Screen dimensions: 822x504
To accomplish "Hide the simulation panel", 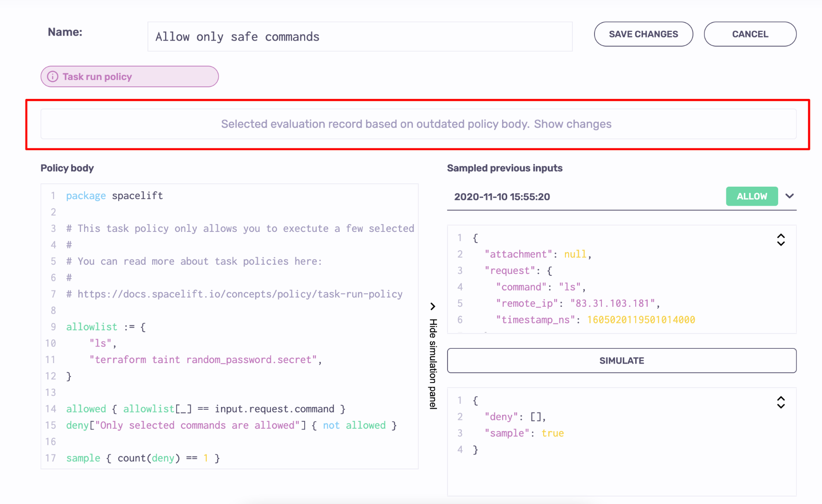I will tap(433, 364).
